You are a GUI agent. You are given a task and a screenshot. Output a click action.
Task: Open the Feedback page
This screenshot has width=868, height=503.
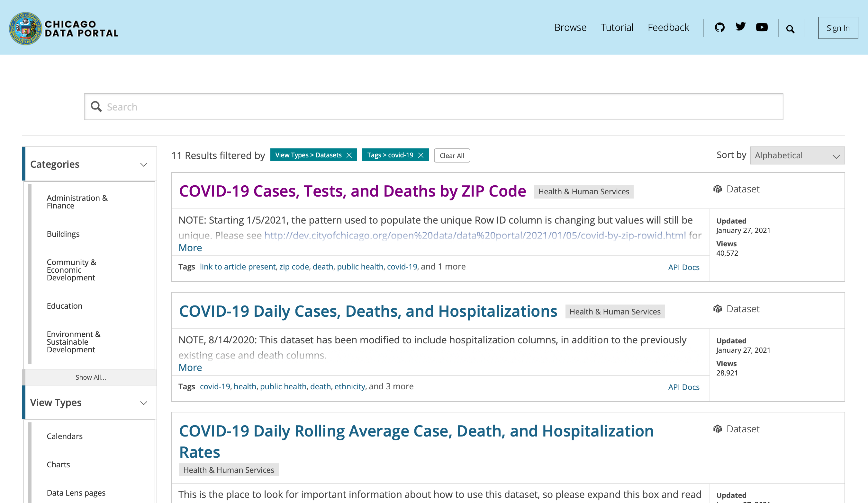pos(668,28)
